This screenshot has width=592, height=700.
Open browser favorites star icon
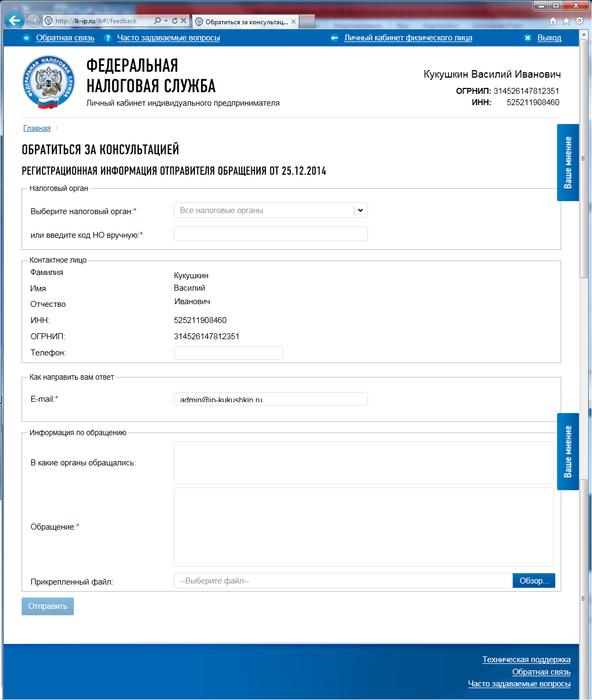(x=566, y=21)
